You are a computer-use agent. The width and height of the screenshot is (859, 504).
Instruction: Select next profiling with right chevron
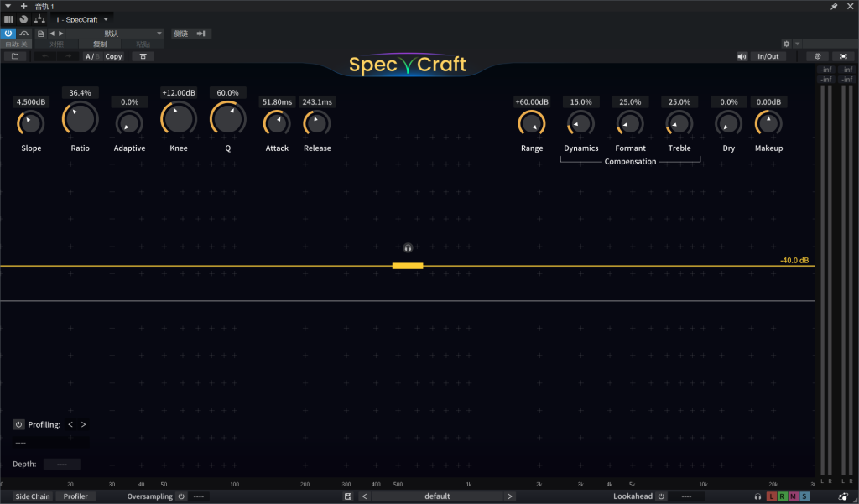tap(83, 424)
